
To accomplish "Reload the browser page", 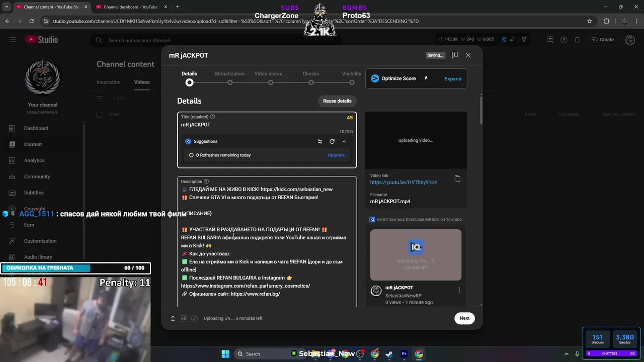I will click(32, 21).
